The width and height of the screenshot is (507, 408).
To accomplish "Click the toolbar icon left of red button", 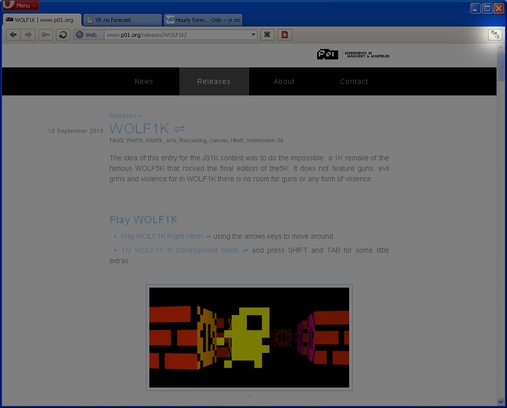I will click(x=267, y=35).
